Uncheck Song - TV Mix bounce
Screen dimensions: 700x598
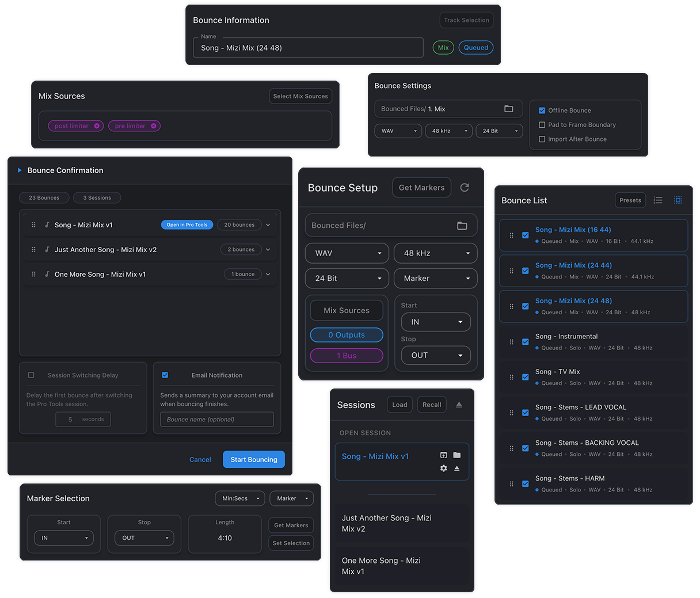(x=525, y=378)
